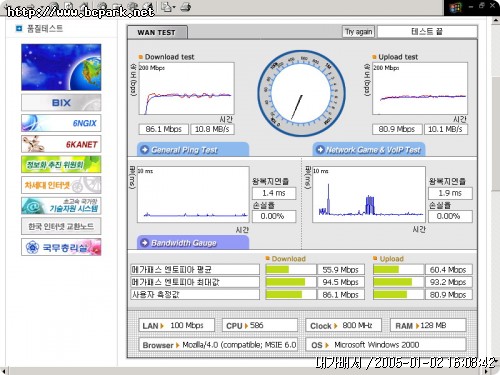Screen dimensions: 500x375
Task: Open the 정보화 추진 위원회 banner
Action: point(61,164)
